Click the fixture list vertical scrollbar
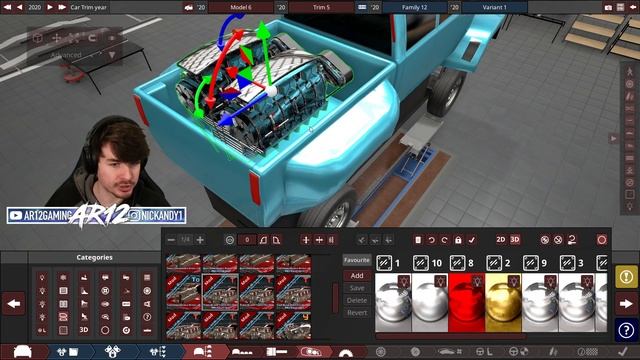Screen dimensions: 640x360 tap(336, 298)
